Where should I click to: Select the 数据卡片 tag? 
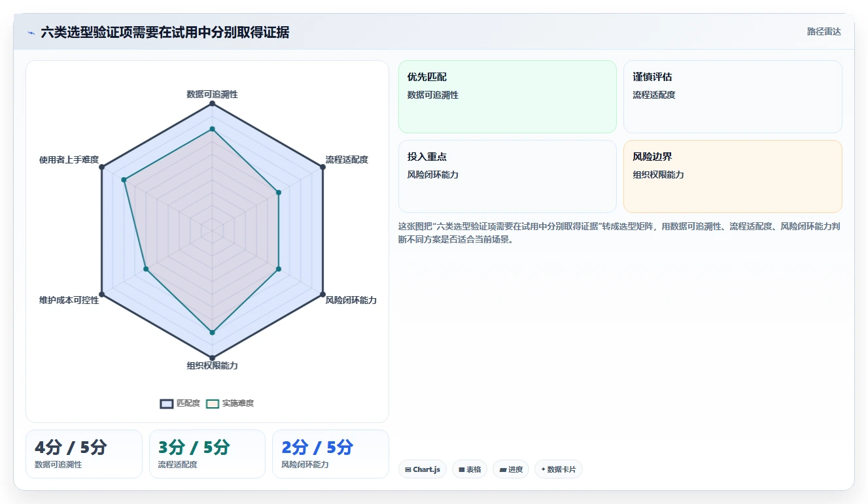coord(558,469)
